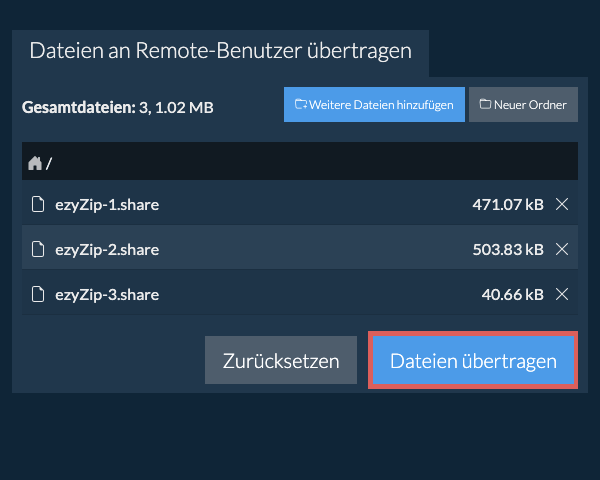Click the 40.66 kB size value
The image size is (600, 480).
tap(513, 295)
